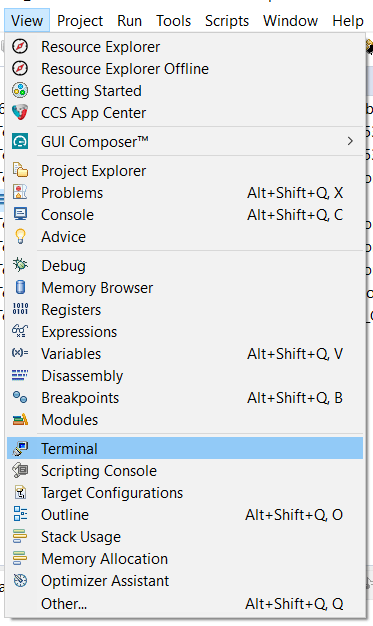Click the Advice lightbulb icon
This screenshot has height=626, width=373.
pos(20,236)
